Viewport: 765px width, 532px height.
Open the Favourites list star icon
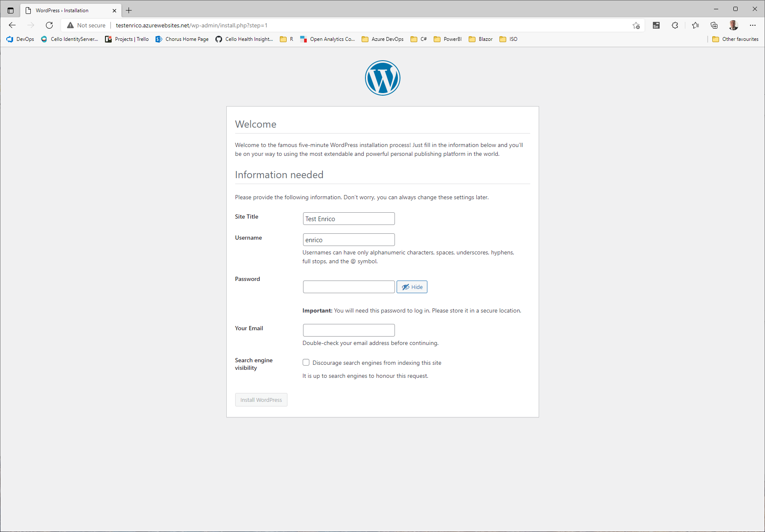(x=695, y=25)
